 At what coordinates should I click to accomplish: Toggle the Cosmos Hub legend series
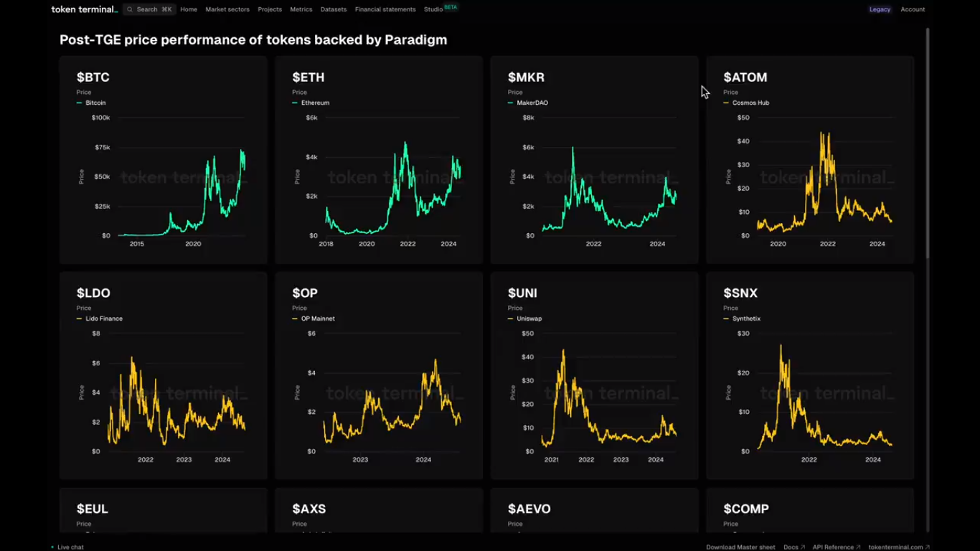tap(746, 103)
